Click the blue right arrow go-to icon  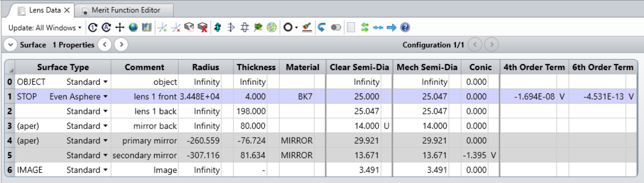(x=391, y=28)
